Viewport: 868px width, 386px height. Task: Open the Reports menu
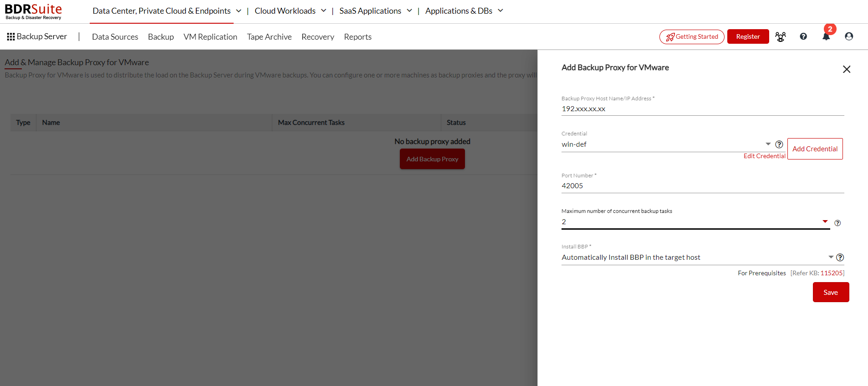(357, 37)
